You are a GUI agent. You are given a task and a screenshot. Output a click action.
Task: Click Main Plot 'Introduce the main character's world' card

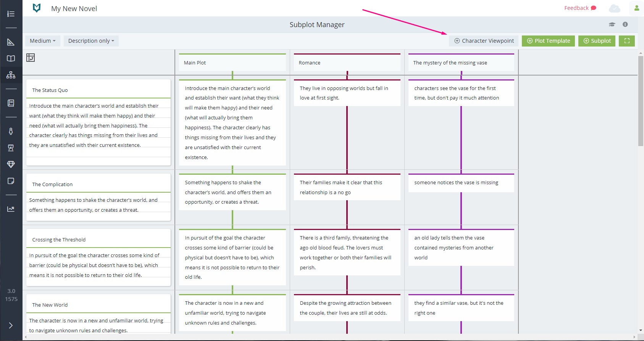232,122
